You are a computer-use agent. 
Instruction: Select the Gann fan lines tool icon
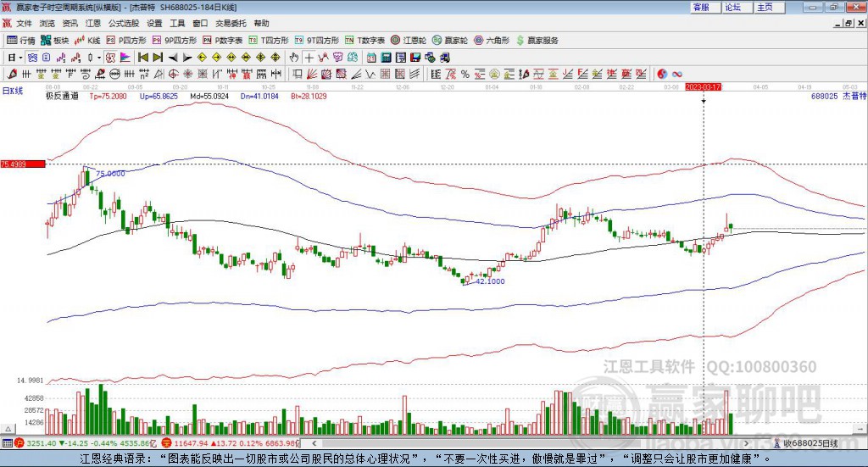tap(312, 74)
